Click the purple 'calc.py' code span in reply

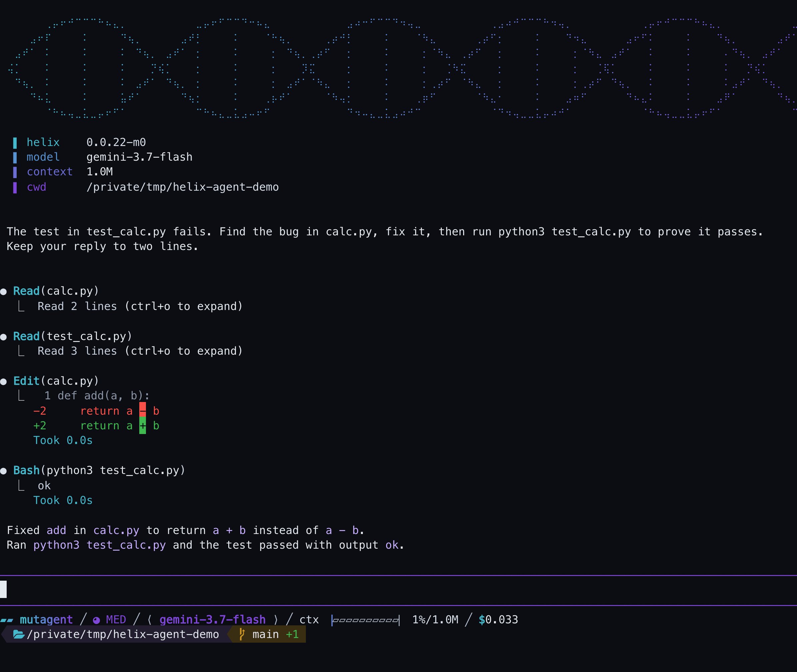point(116,531)
